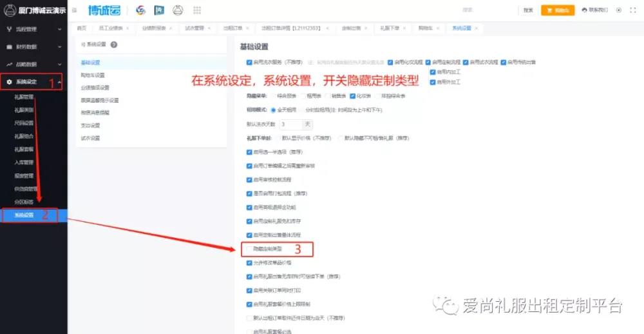This screenshot has height=334, width=644.
Task: Open the nine-dot apps grid icon
Action: click(x=197, y=10)
